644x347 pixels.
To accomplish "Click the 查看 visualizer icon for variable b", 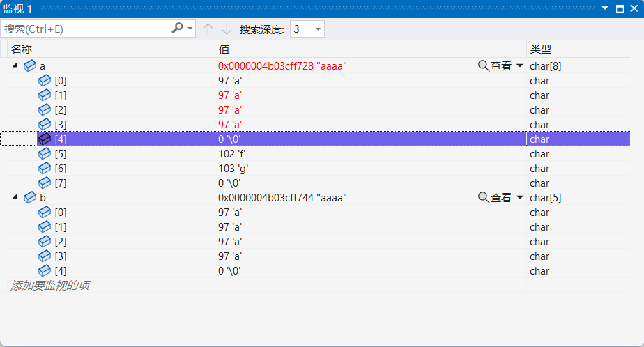I will pos(484,197).
